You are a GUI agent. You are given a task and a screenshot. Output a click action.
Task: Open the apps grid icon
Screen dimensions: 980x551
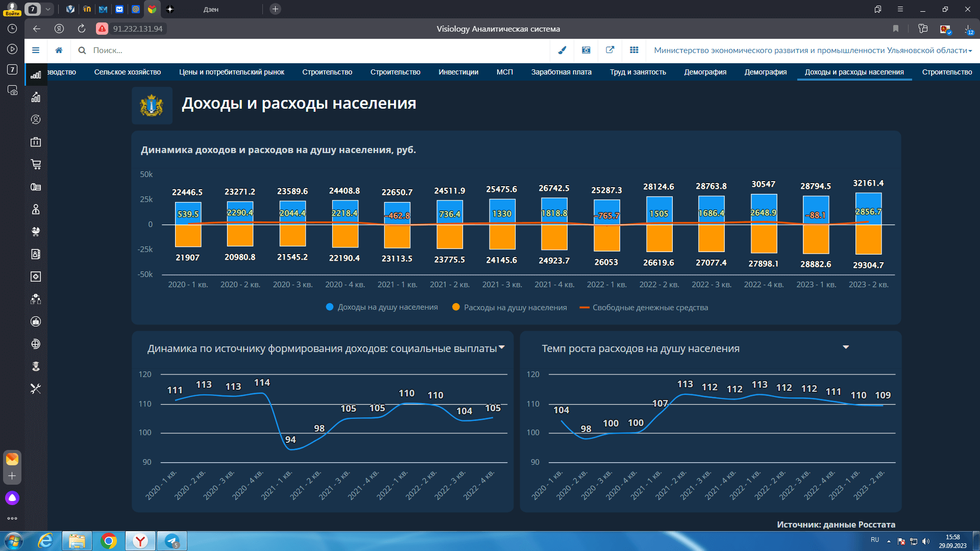click(634, 50)
